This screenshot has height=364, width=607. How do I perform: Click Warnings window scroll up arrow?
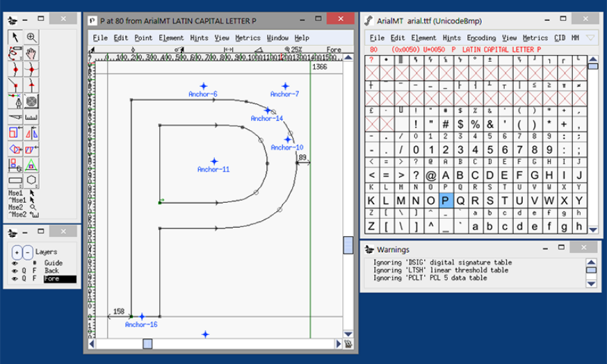coord(591,262)
